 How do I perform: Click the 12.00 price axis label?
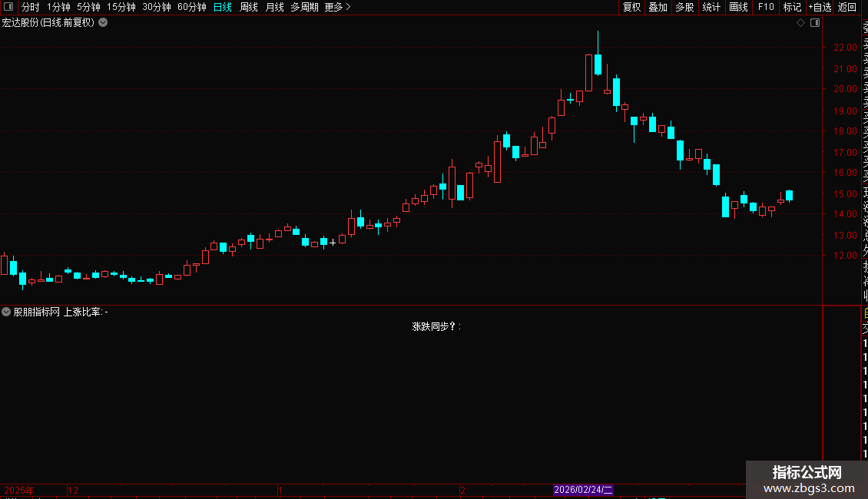pos(845,256)
